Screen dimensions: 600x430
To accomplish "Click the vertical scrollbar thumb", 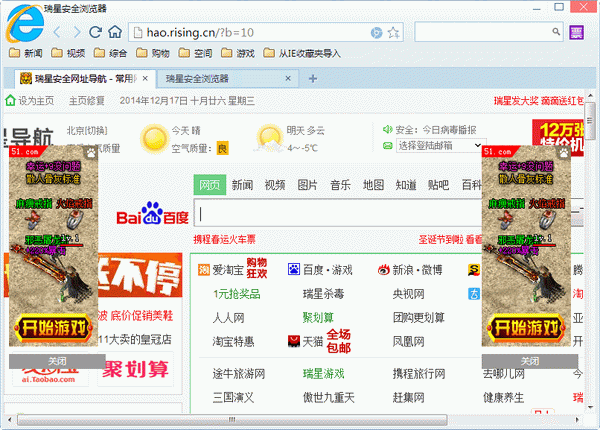I will [x=589, y=121].
